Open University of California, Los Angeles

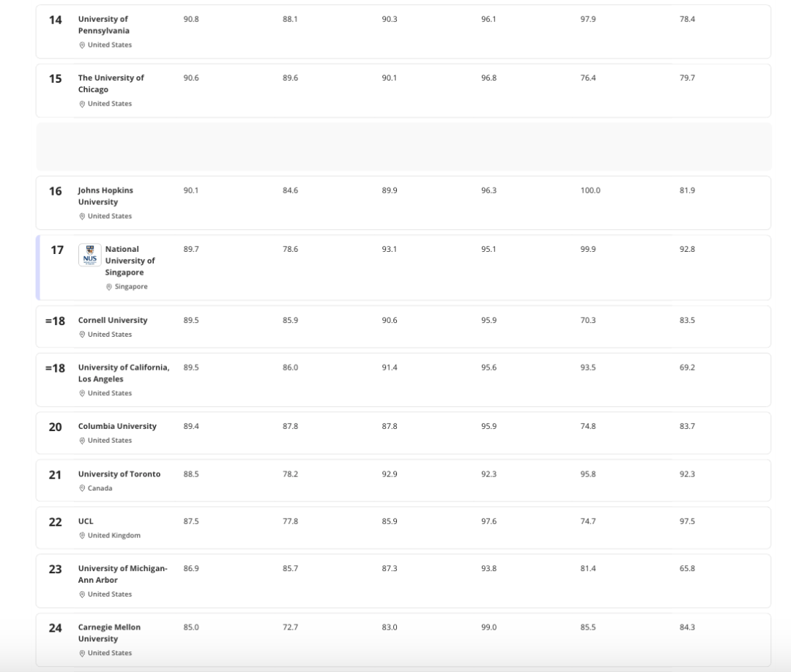tap(123, 373)
